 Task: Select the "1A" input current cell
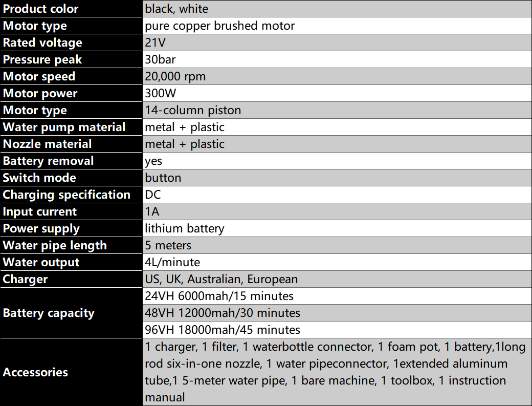[152, 211]
